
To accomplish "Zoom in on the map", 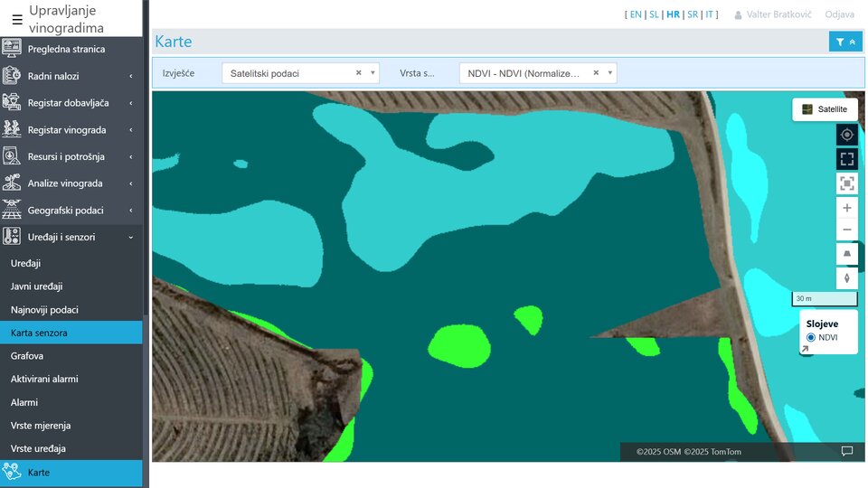I will point(846,208).
